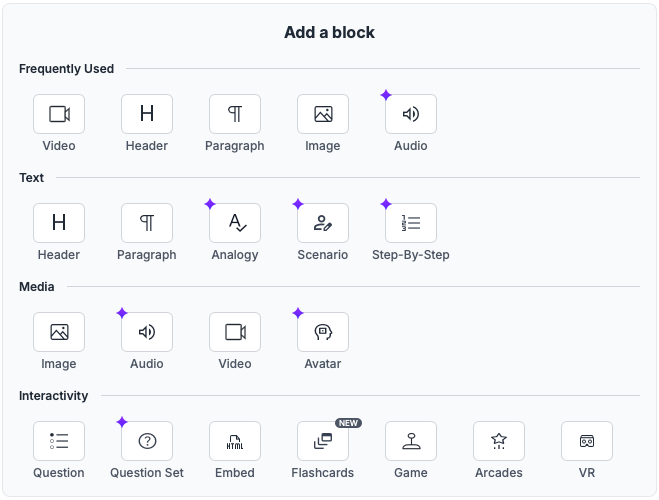Add Audio block from Frequently Used
The width and height of the screenshot is (659, 500).
(411, 114)
